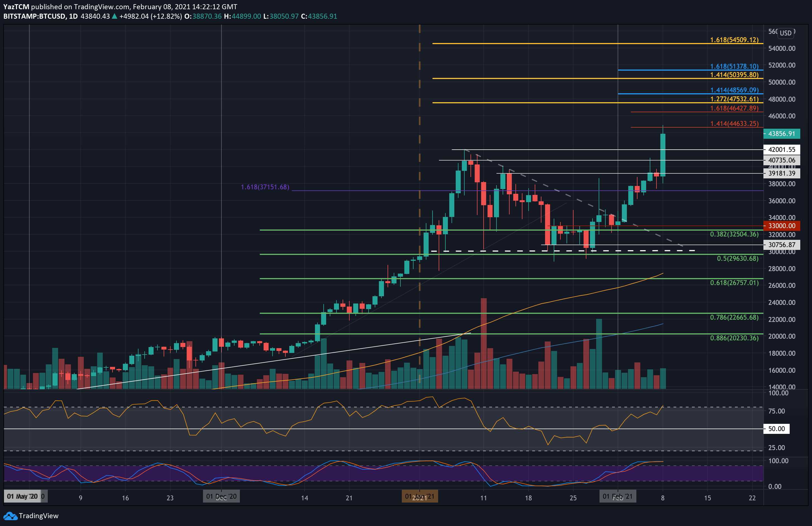The height and width of the screenshot is (526, 812).
Task: Click the tallest red volume bar near Jan 11
Action: pos(483,343)
